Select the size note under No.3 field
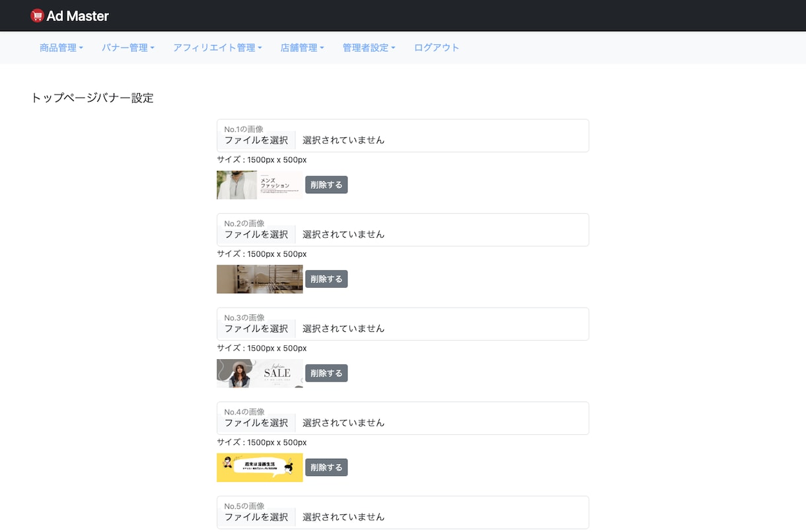Image resolution: width=806 pixels, height=532 pixels. pyautogui.click(x=262, y=349)
